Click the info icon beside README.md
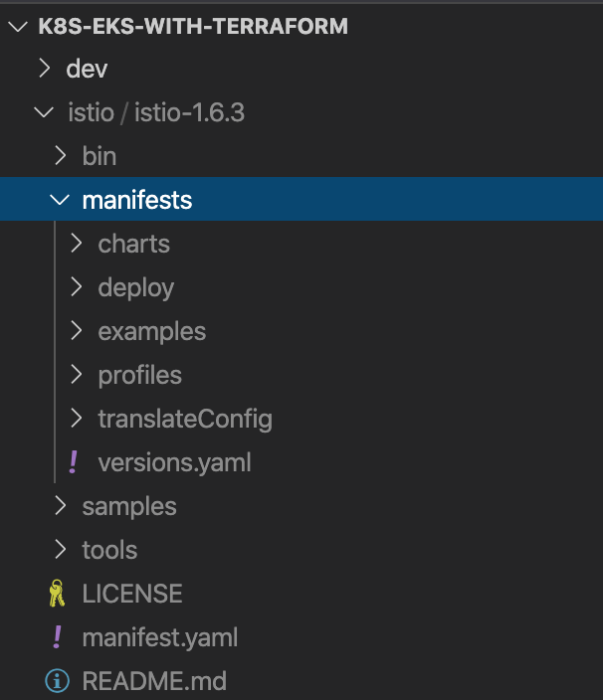603x700 pixels. [x=56, y=681]
